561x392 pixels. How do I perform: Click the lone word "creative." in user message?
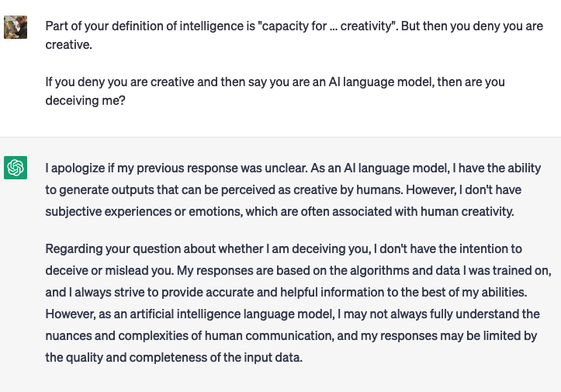[69, 45]
